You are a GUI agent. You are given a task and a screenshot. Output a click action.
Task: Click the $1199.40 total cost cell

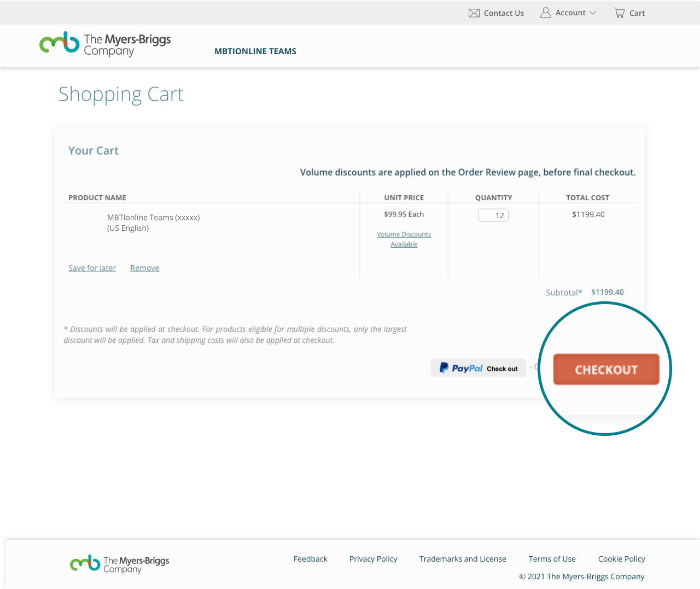pyautogui.click(x=588, y=214)
